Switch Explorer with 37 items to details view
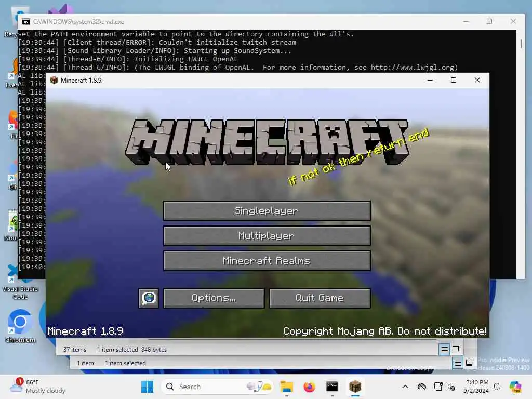This screenshot has width=532, height=399. click(445, 349)
